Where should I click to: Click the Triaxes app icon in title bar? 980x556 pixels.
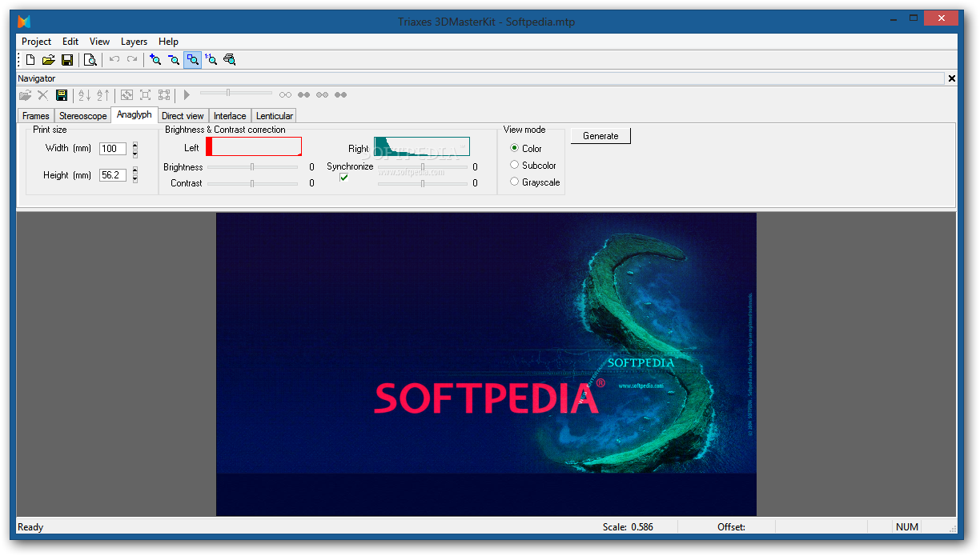[25, 22]
